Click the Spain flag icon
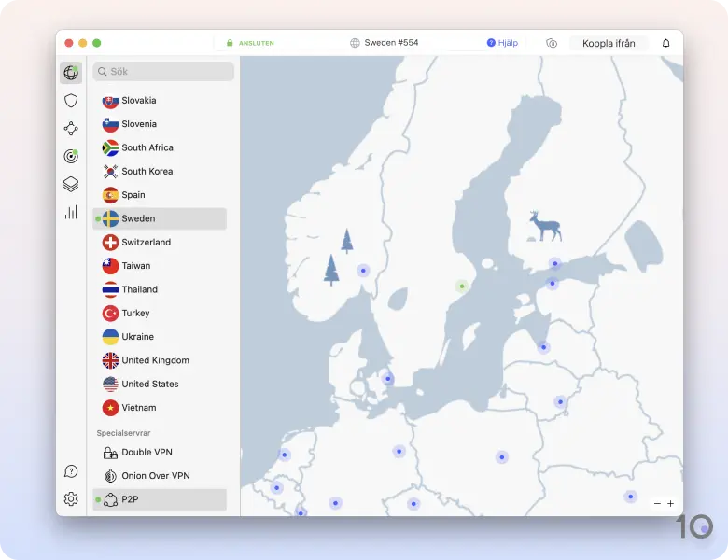 pyautogui.click(x=110, y=195)
